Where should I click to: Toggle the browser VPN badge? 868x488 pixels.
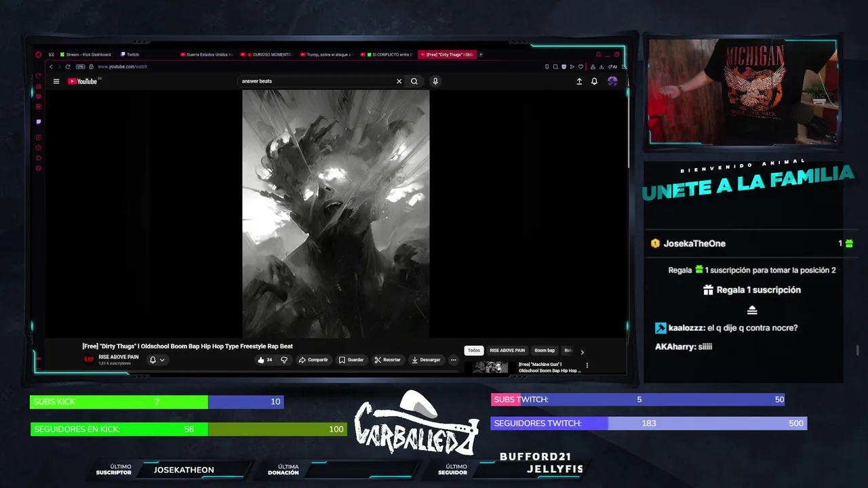(80, 66)
